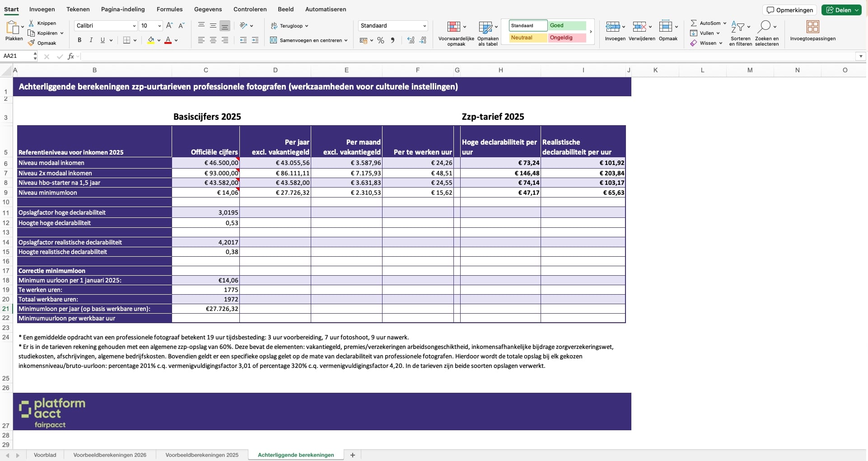Toggle bold formatting button
This screenshot has width=868, height=461.
click(x=79, y=40)
